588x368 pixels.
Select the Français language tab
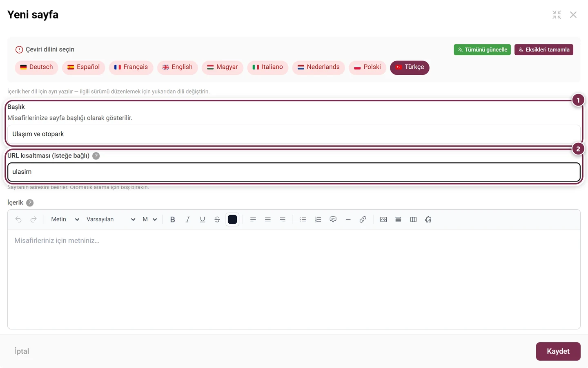click(131, 67)
